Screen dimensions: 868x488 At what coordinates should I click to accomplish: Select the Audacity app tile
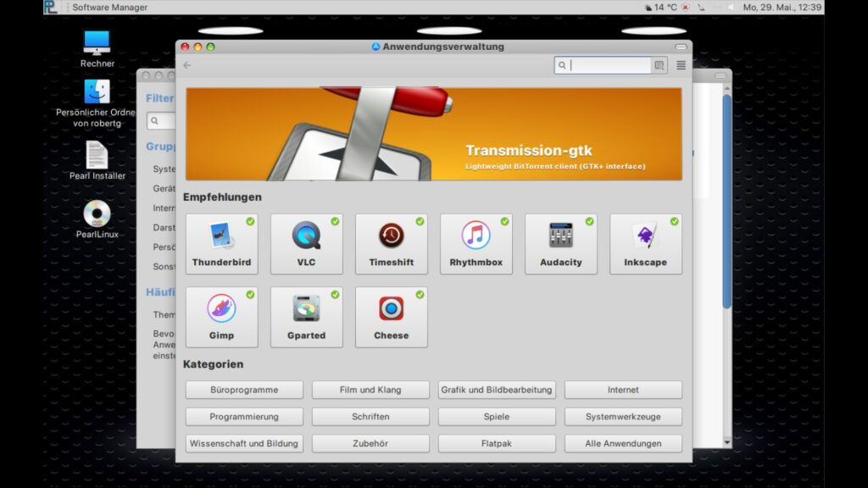click(561, 244)
